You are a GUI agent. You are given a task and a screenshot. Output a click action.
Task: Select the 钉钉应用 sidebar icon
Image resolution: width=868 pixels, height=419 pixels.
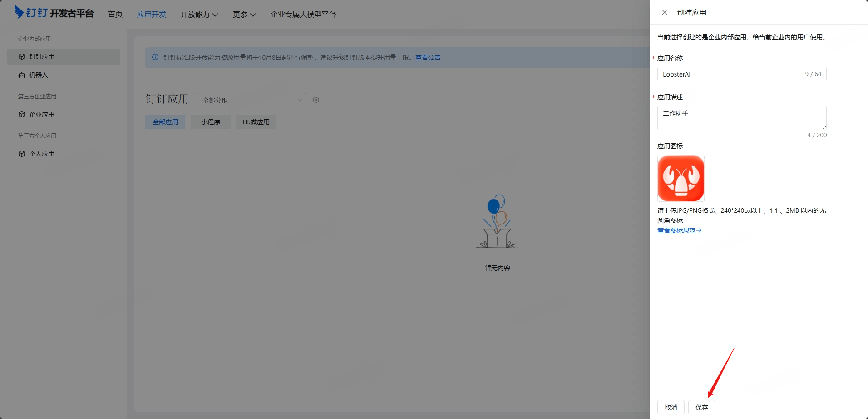[x=41, y=56]
